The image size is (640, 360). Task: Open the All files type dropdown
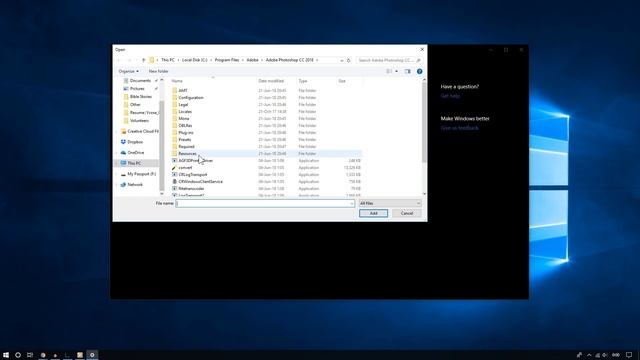390,203
